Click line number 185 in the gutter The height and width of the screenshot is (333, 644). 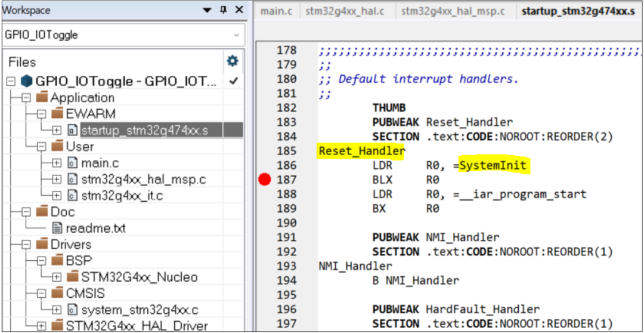tap(287, 151)
